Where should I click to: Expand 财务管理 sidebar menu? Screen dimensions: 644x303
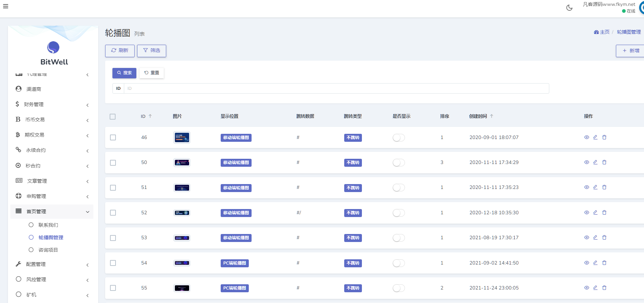coord(52,104)
